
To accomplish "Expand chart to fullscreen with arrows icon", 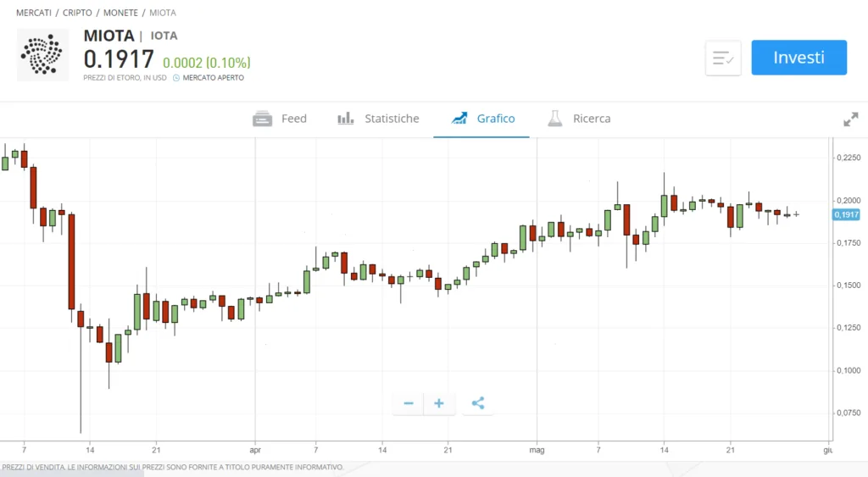I will click(851, 119).
